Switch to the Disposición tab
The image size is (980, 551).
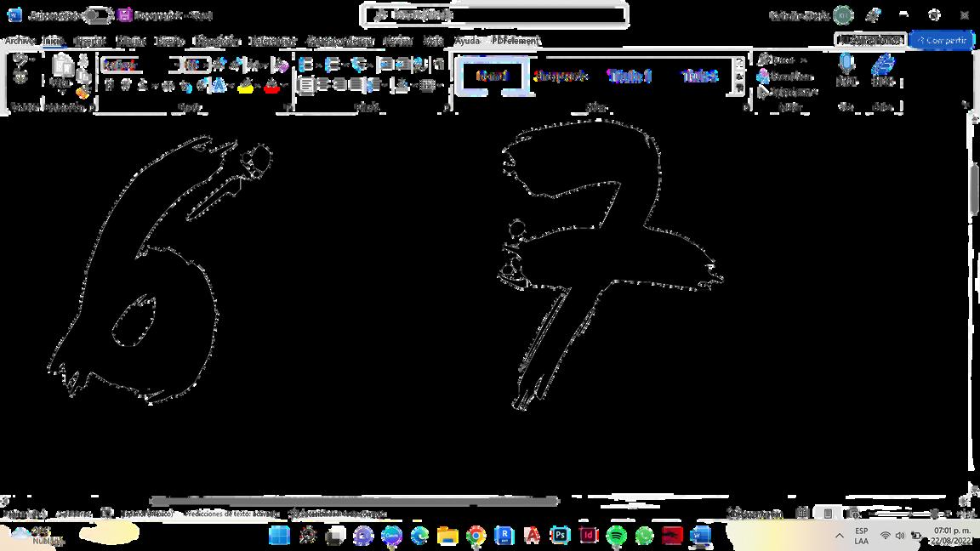pos(216,41)
